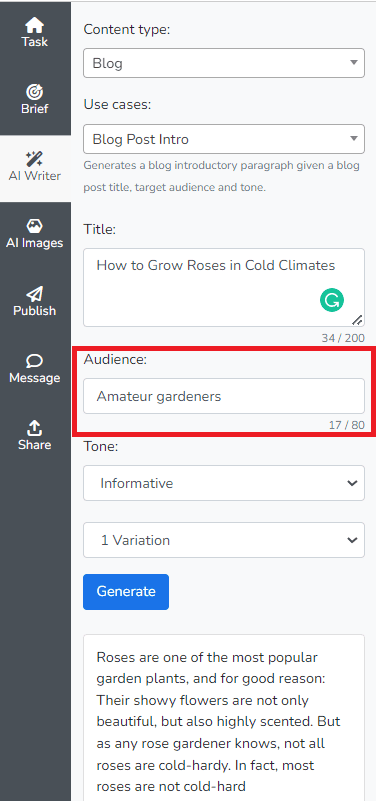Click the Use cases: label

pyautogui.click(x=118, y=105)
